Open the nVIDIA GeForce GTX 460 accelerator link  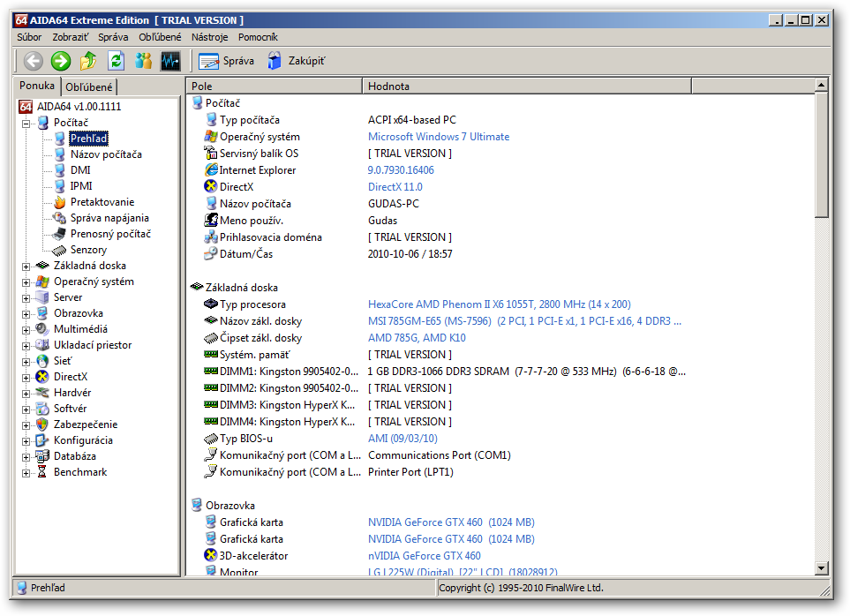[425, 556]
